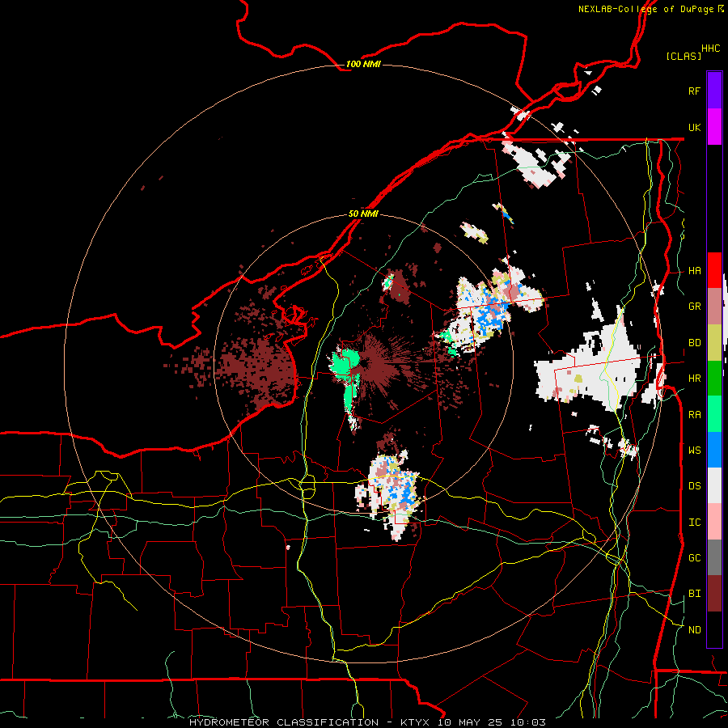Click the HYDROMETEOR CLASSIFICATION title text

[x=284, y=722]
